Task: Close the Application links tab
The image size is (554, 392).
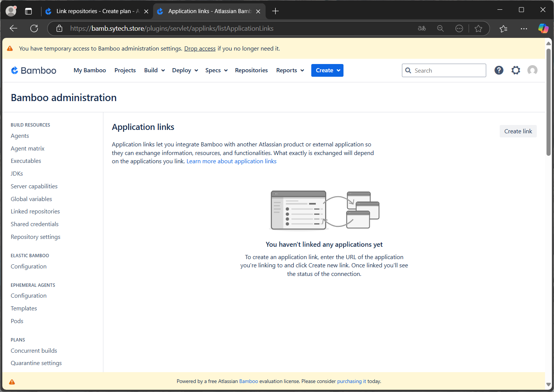Action: 258,12
